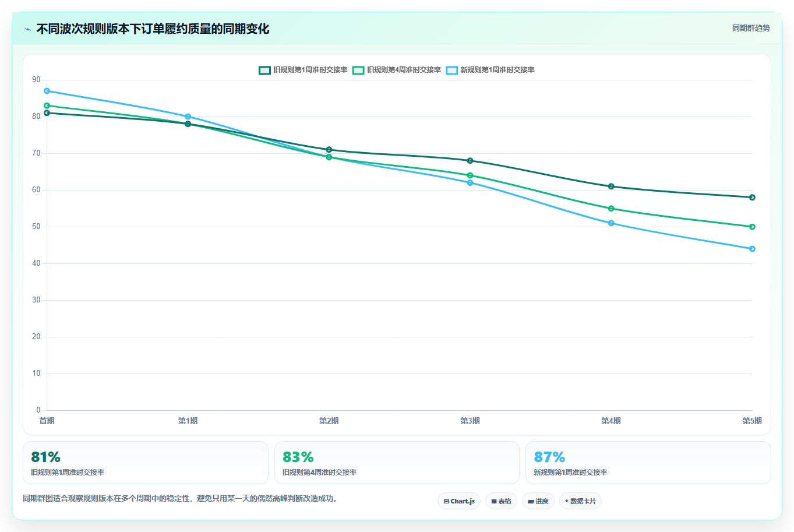The image size is (794, 532).
Task: Click light green legend color box
Action: [358, 71]
